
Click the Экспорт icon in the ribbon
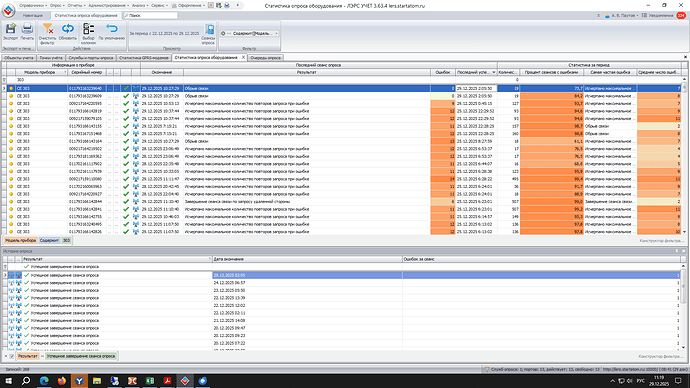click(11, 29)
